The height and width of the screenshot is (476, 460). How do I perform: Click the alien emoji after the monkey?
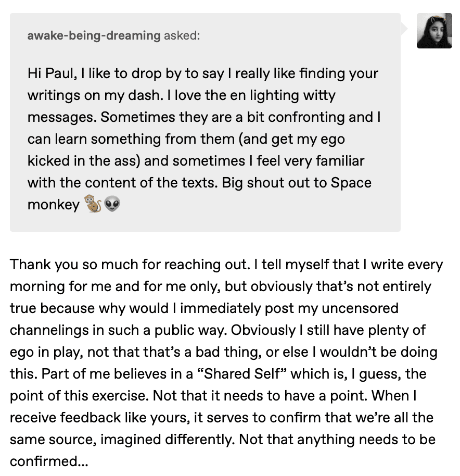pyautogui.click(x=112, y=204)
